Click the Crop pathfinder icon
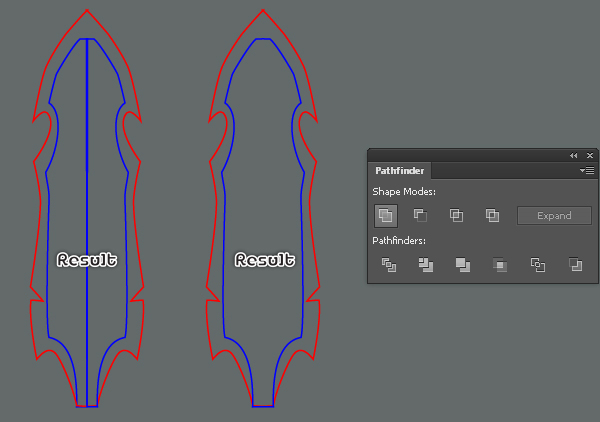This screenshot has height=422, width=600. (x=500, y=265)
